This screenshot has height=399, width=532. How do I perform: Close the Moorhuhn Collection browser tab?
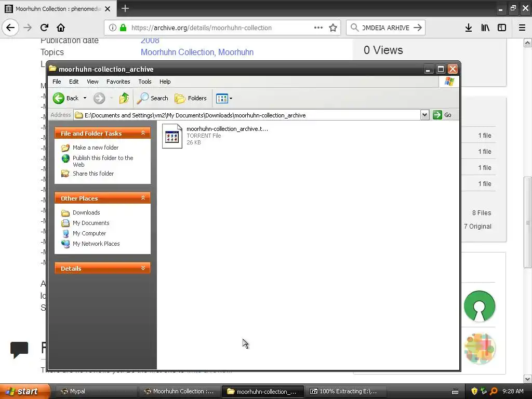(108, 9)
